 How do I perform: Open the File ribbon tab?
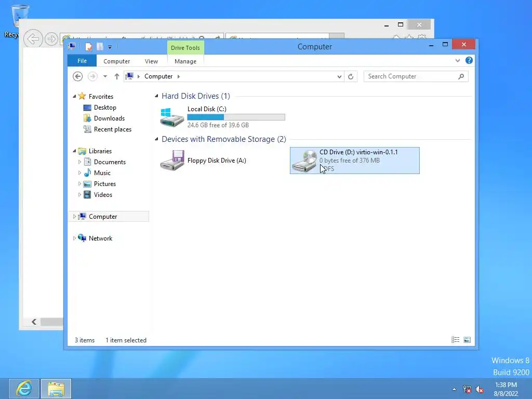pos(82,61)
